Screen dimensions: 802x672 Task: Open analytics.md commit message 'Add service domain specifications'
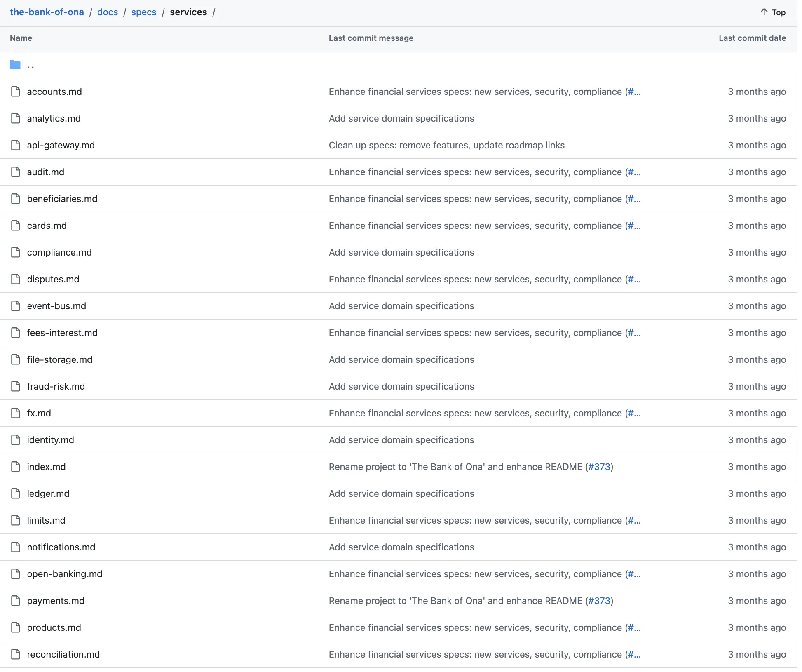pos(401,118)
